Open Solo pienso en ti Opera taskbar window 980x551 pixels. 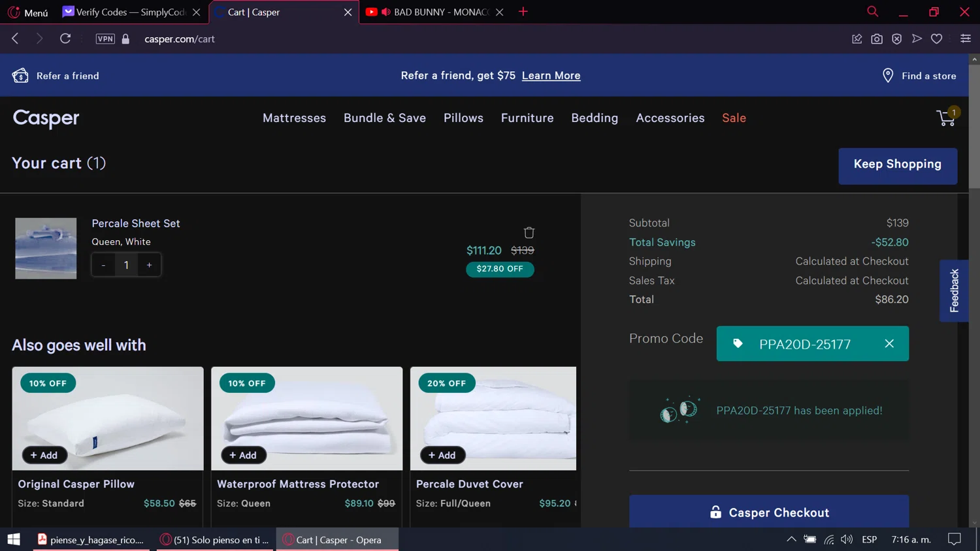215,539
